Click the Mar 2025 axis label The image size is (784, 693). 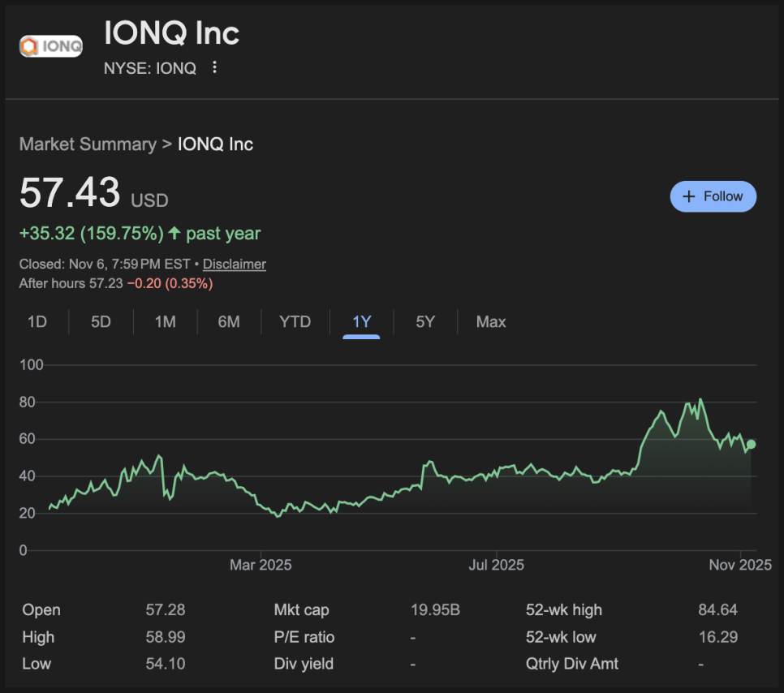coord(261,565)
